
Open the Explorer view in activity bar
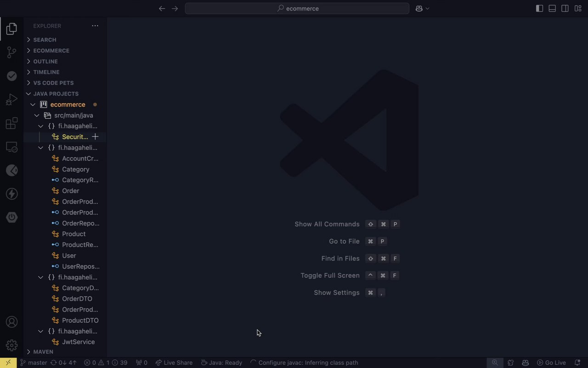[11, 29]
